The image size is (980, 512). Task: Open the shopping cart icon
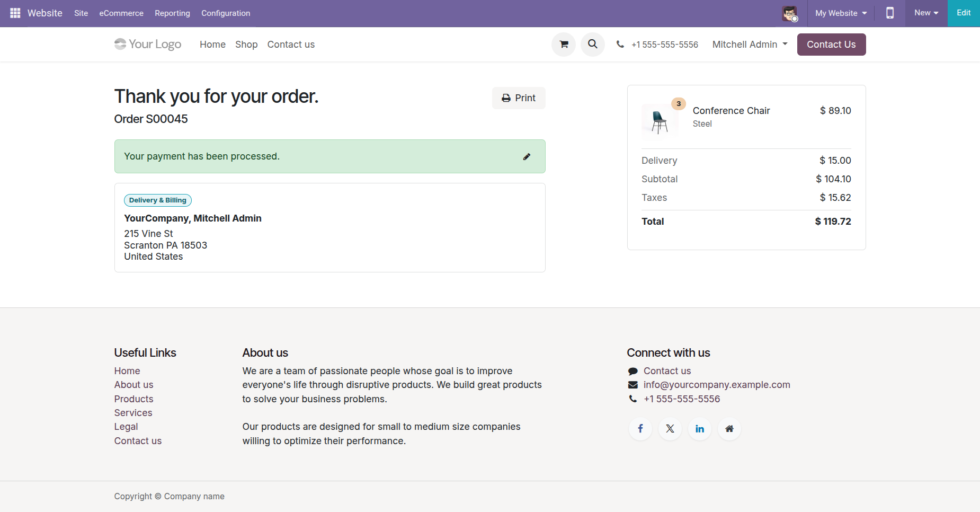[564, 45]
